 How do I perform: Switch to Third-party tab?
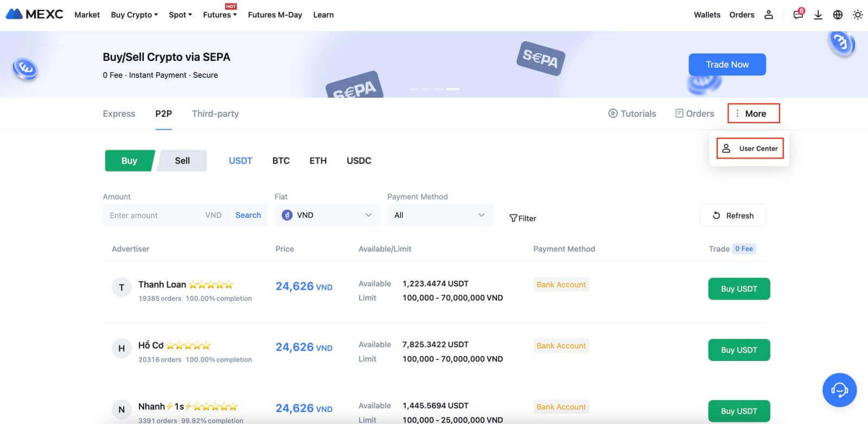coord(215,113)
